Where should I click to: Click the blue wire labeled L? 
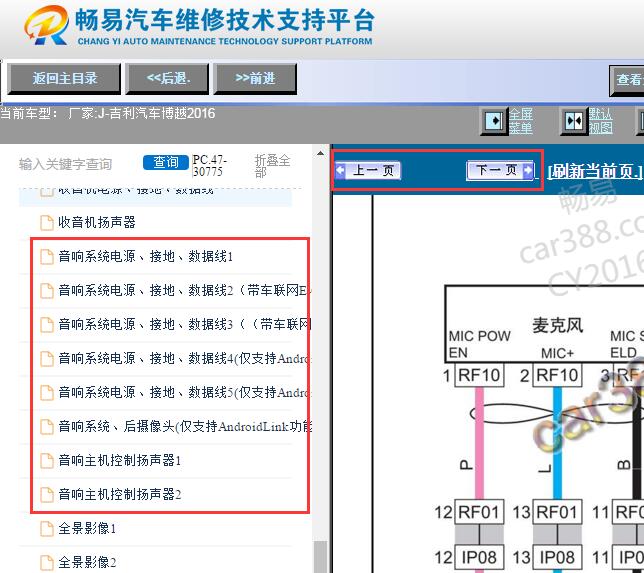557,444
